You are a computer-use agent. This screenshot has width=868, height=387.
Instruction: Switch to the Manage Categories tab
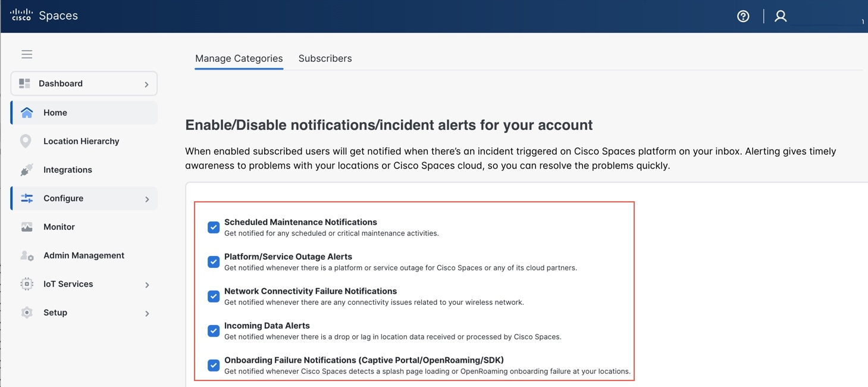(239, 58)
